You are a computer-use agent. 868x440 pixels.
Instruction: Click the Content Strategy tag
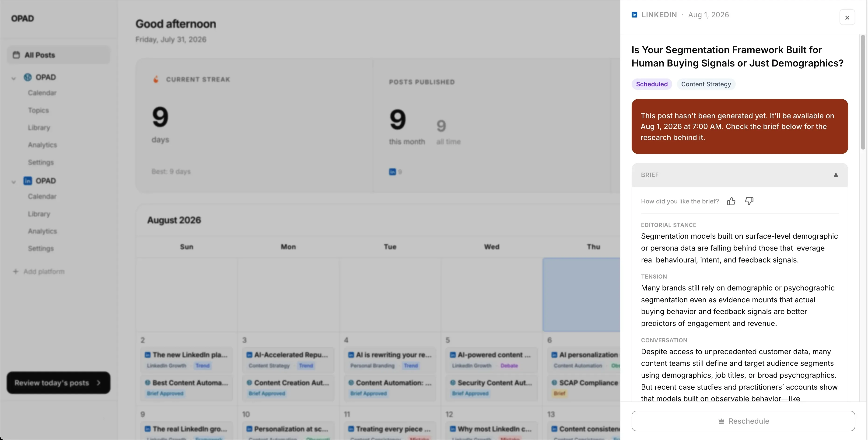coord(706,84)
